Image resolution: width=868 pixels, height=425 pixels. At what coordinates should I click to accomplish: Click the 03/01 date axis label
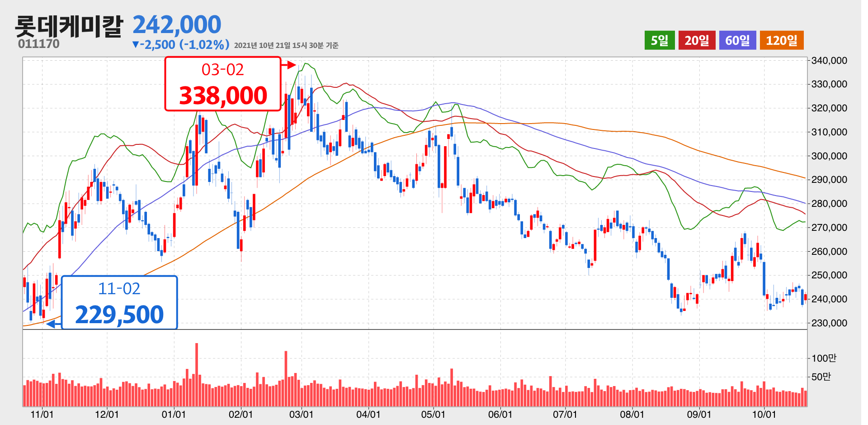click(x=302, y=415)
